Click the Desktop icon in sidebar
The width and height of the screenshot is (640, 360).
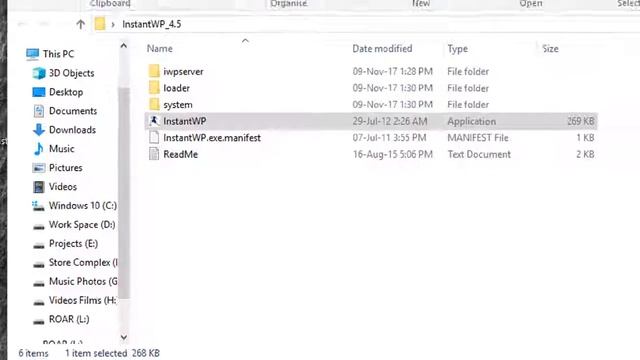39,92
